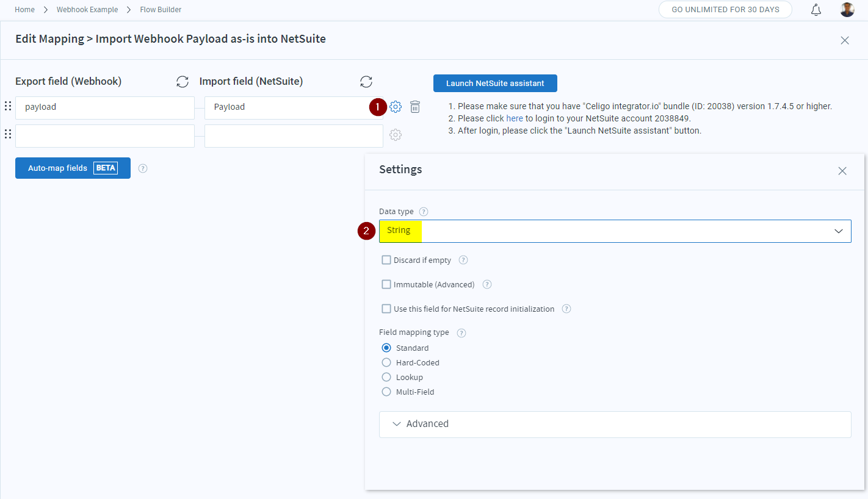
Task: Pick the Multi-Field mapping type
Action: (x=386, y=392)
